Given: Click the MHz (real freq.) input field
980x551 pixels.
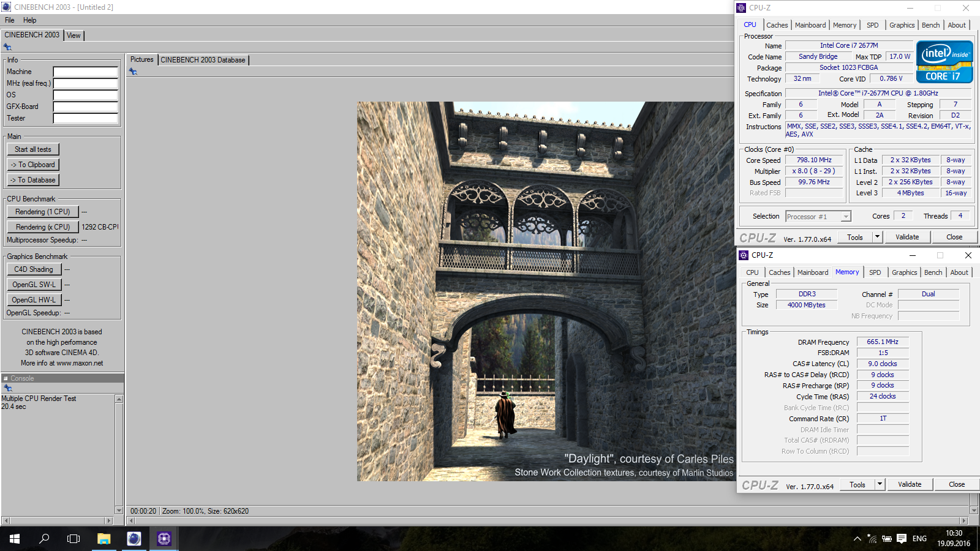Looking at the screenshot, I should pyautogui.click(x=85, y=83).
